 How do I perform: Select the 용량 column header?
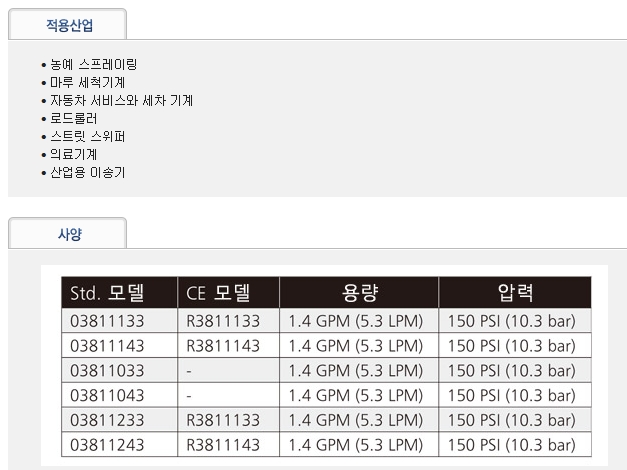point(358,293)
